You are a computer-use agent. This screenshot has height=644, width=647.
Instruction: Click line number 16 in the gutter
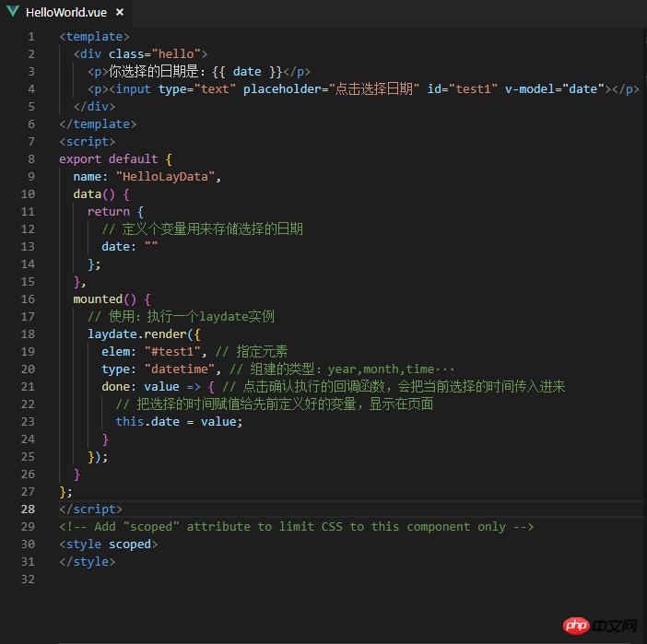(x=28, y=299)
